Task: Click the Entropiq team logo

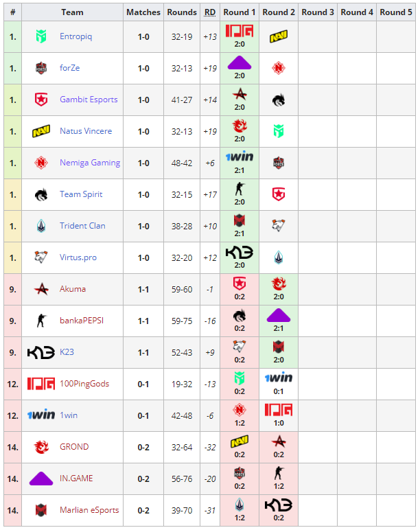Action: (41, 36)
